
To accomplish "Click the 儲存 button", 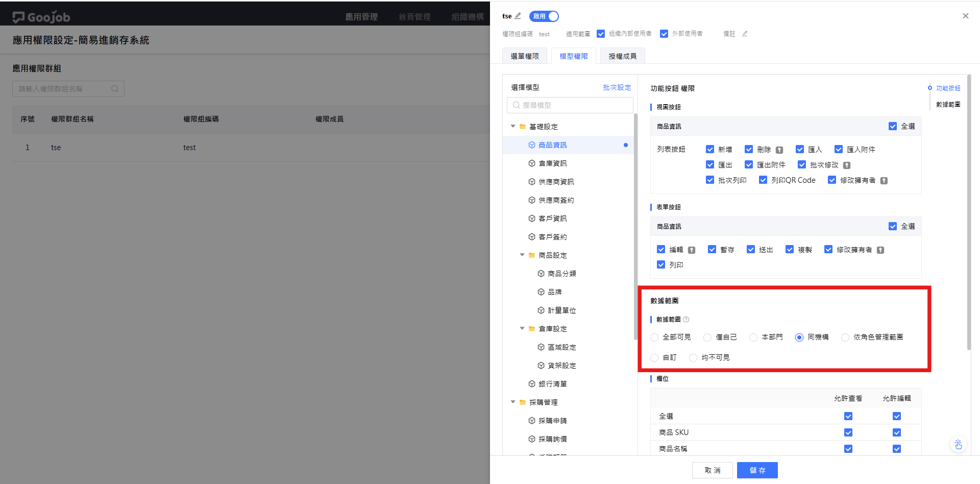I will click(x=757, y=470).
